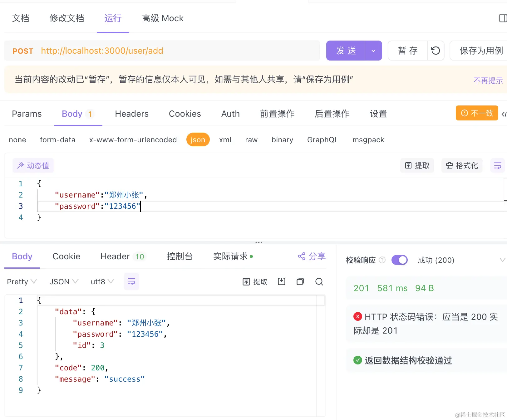Switch to the 修改文档 tab
Image resolution: width=507 pixels, height=420 pixels.
[x=67, y=18]
